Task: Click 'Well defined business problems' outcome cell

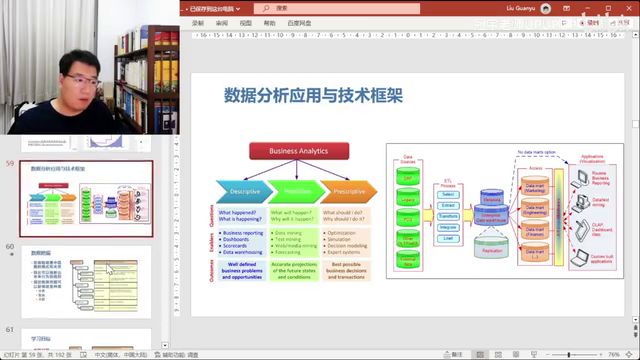Action: click(242, 271)
